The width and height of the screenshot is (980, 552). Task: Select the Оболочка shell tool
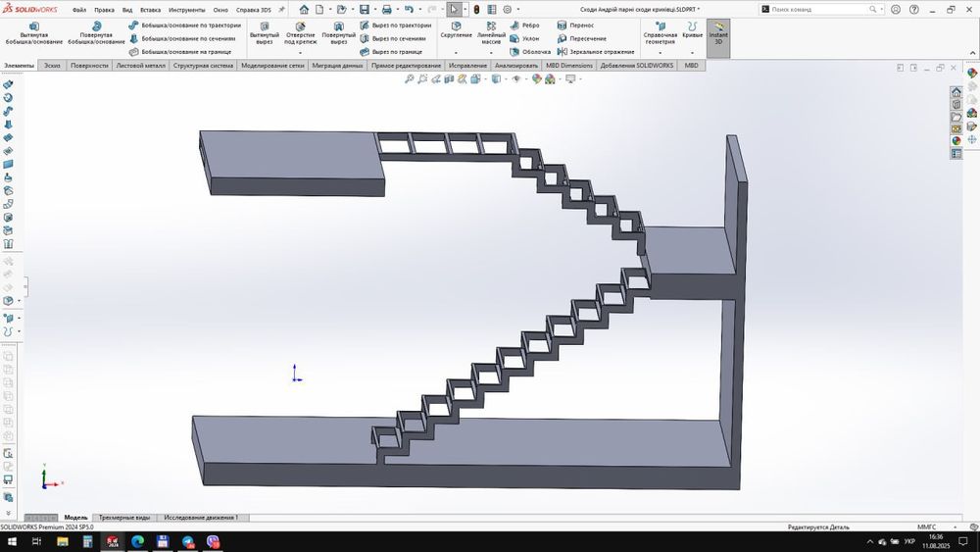529,52
